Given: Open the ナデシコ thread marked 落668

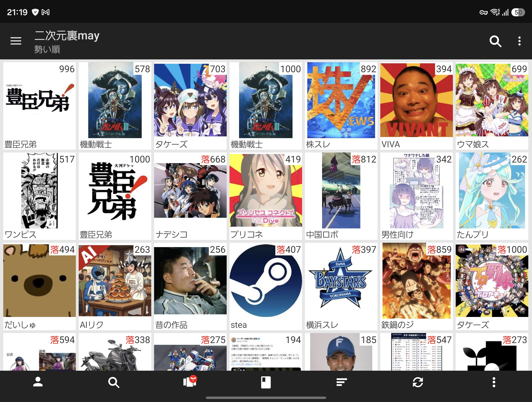Looking at the screenshot, I should [190, 196].
